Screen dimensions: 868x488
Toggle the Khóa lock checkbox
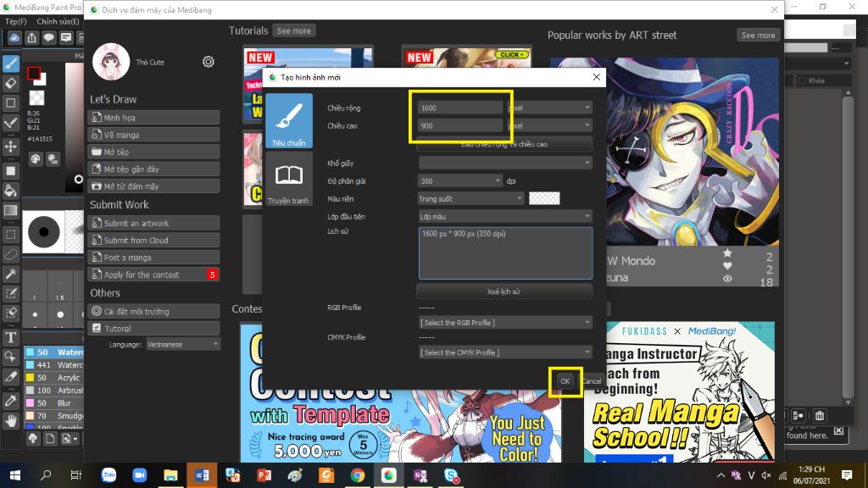coord(802,80)
